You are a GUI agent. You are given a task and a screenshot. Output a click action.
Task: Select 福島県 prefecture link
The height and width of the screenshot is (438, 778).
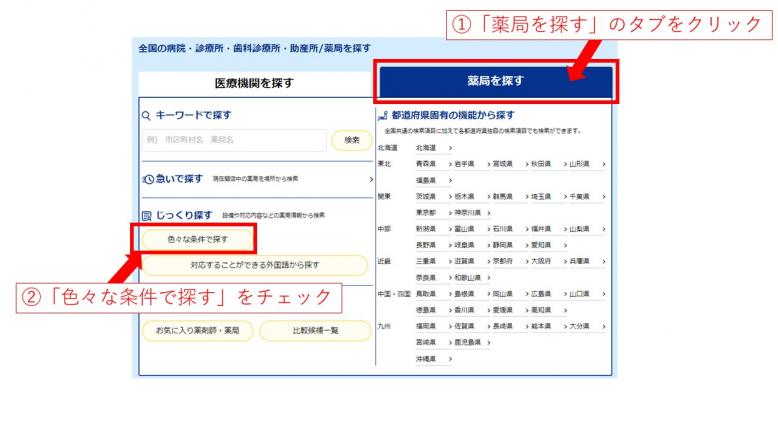434,181
